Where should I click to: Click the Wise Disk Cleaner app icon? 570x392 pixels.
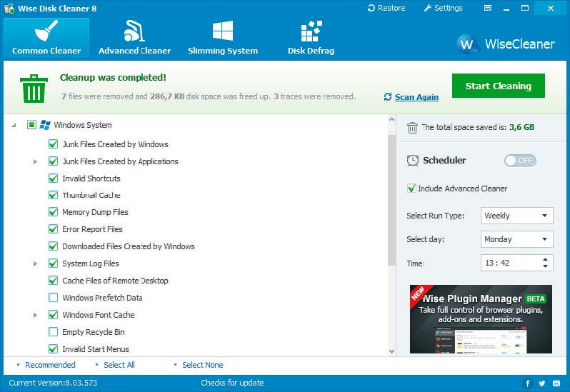9,9
